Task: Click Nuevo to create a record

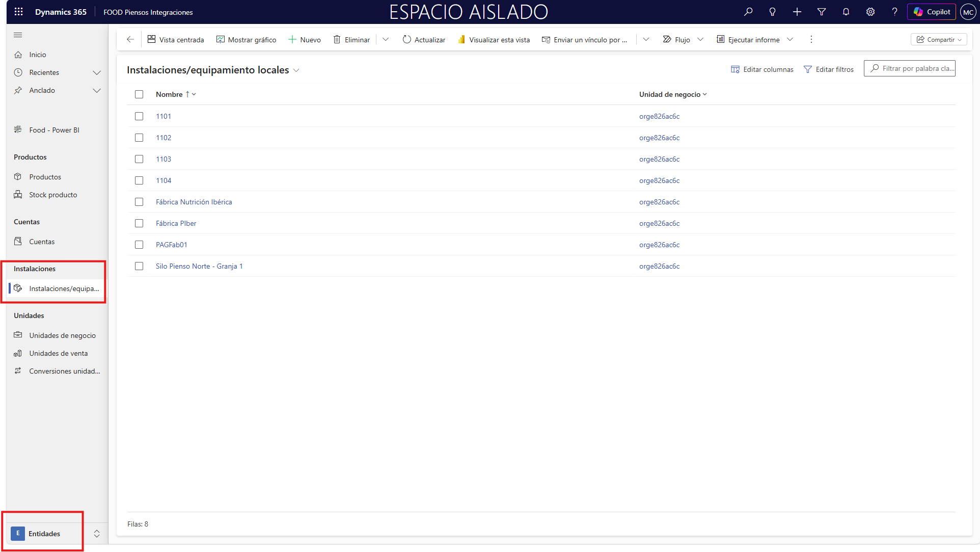Action: tap(305, 39)
